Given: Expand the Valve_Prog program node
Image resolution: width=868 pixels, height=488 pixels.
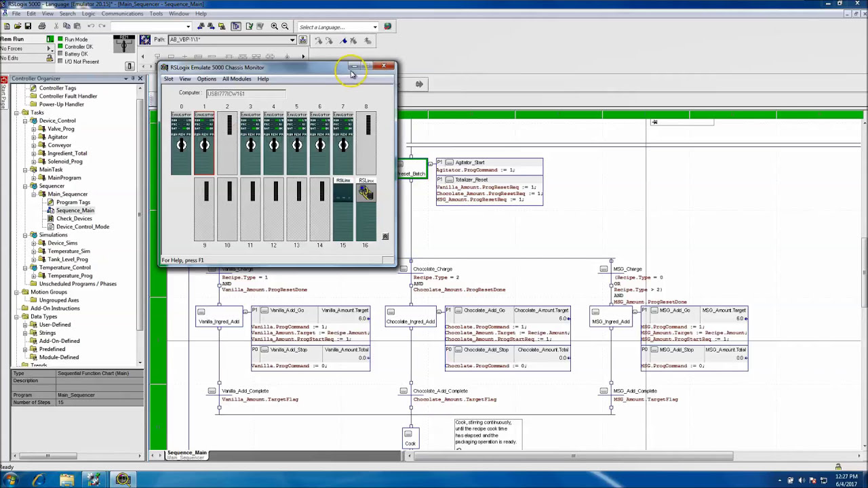Looking at the screenshot, I should tap(33, 129).
